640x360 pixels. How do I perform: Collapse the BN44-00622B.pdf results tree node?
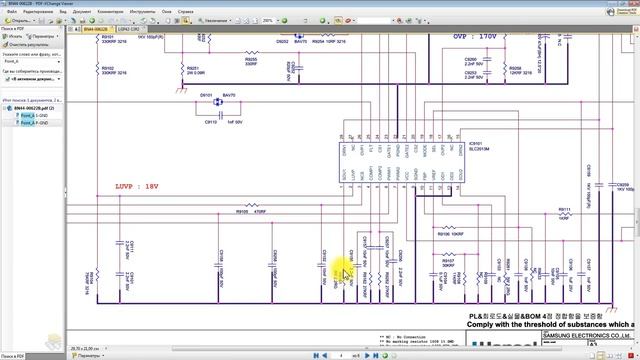tap(4, 108)
